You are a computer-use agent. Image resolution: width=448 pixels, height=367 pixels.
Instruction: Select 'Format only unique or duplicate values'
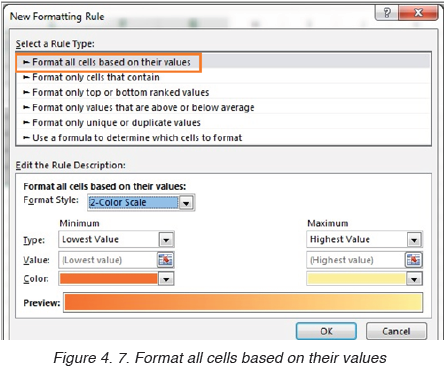tap(222, 122)
